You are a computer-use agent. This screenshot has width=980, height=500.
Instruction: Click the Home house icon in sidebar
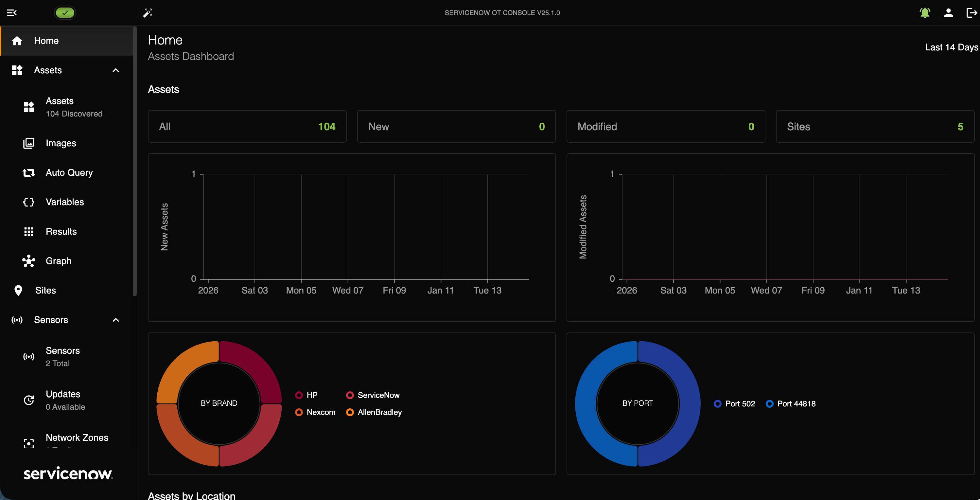coord(17,41)
